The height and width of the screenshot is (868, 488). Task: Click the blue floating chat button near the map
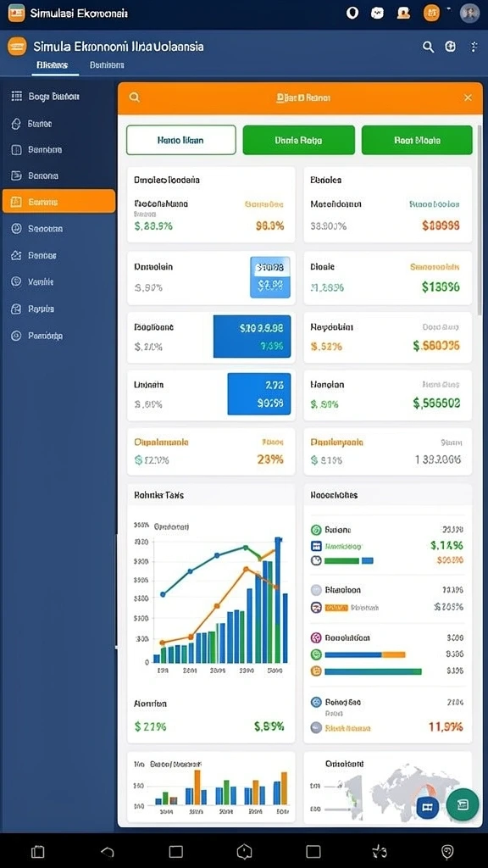427,807
